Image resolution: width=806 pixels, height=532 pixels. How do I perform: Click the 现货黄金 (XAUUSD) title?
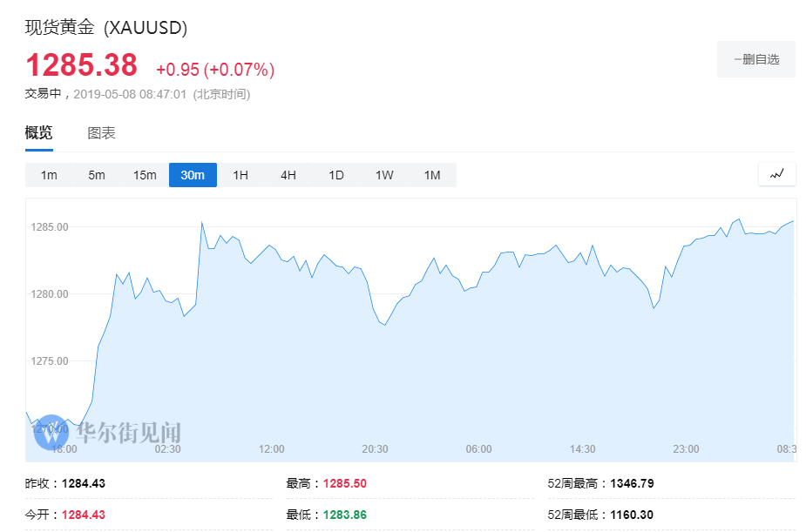pos(105,28)
